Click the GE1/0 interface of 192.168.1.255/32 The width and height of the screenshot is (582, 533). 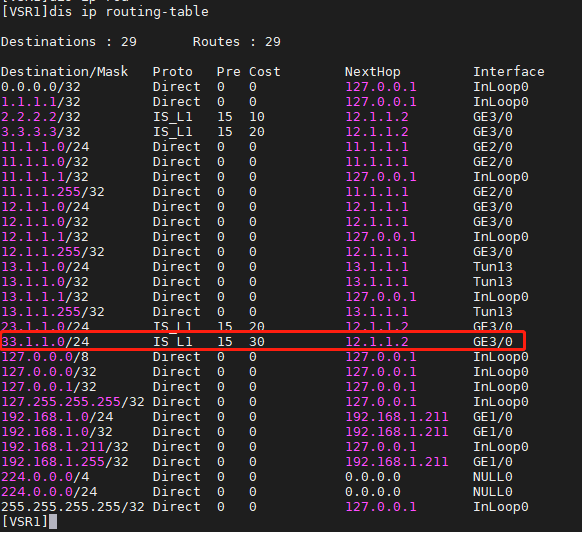(493, 462)
